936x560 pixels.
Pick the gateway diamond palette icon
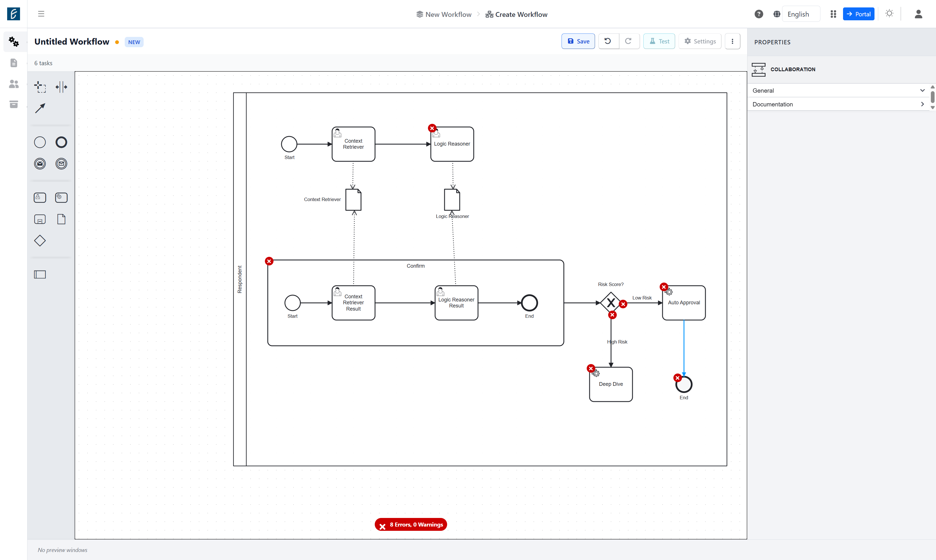40,241
